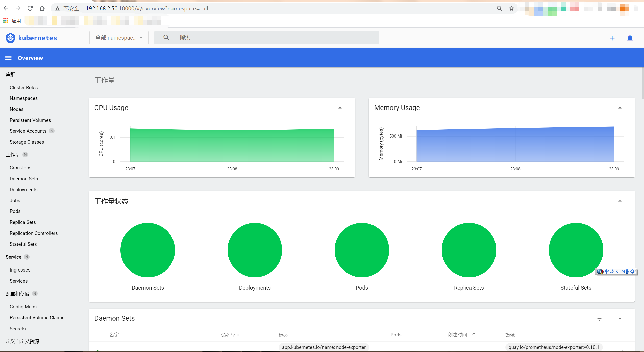Viewport: 644px width, 352px height.
Task: Click the search magnifier icon
Action: (x=166, y=38)
